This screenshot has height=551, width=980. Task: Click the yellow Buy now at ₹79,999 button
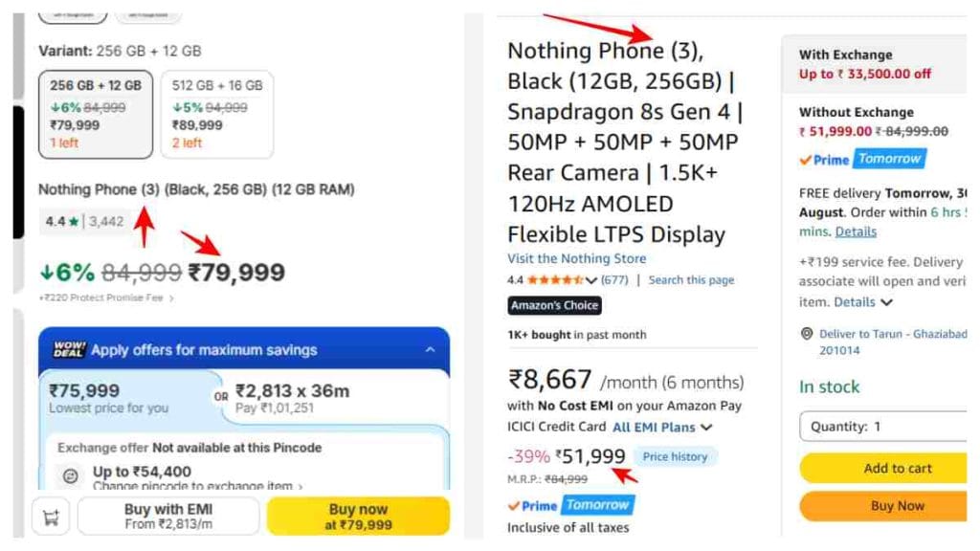pyautogui.click(x=358, y=517)
